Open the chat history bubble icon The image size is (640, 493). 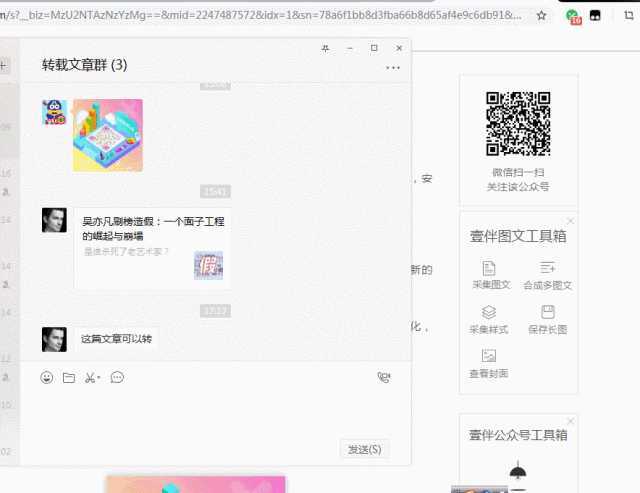click(x=117, y=378)
